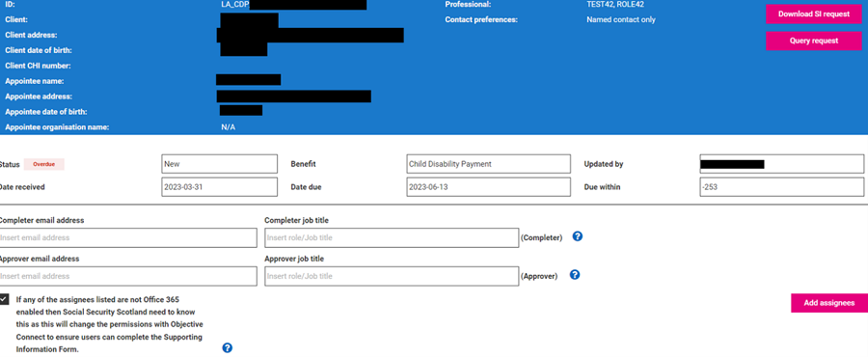Image resolution: width=868 pixels, height=357 pixels.
Task: Click the 'Client address:' label
Action: [31, 35]
